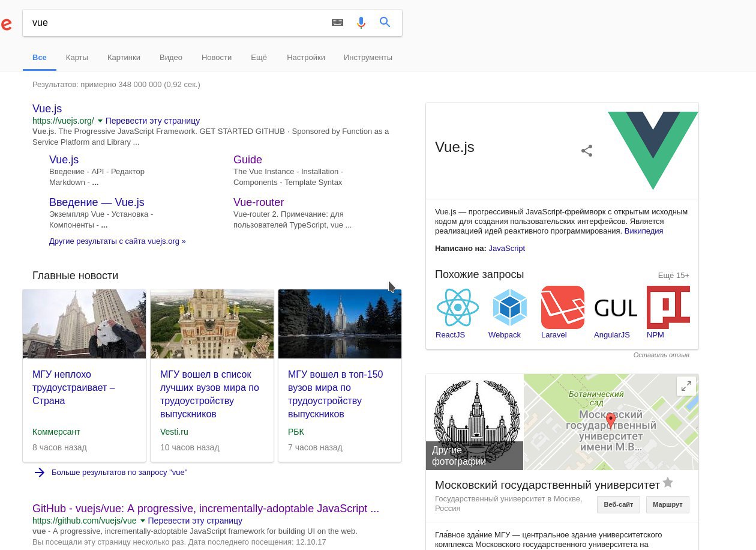Click the partial Google logo at left

(5, 25)
